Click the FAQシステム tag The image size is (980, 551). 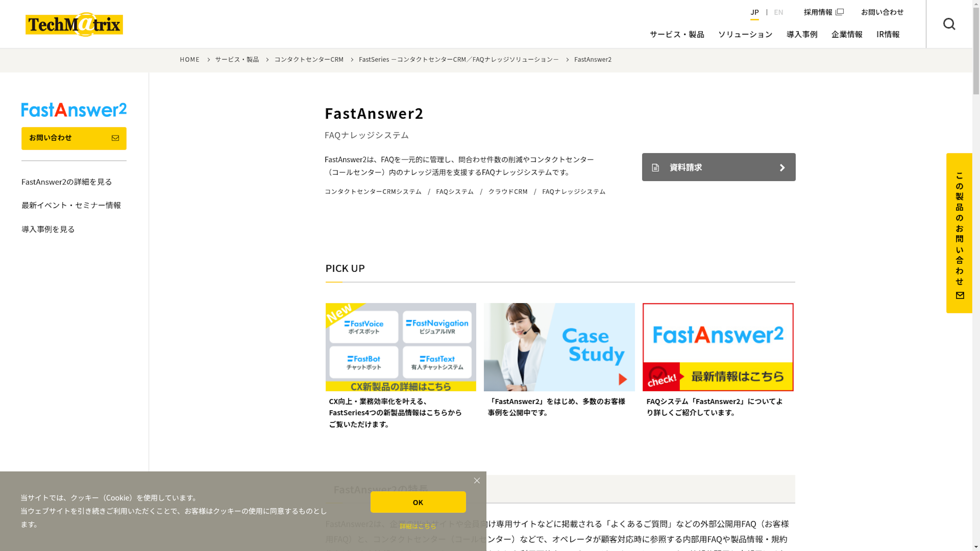coord(455,192)
